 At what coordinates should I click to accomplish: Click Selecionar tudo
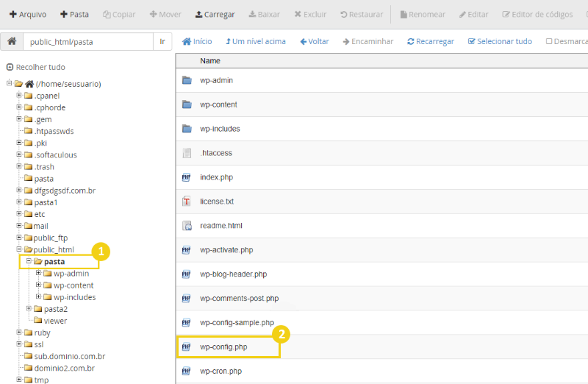(500, 41)
